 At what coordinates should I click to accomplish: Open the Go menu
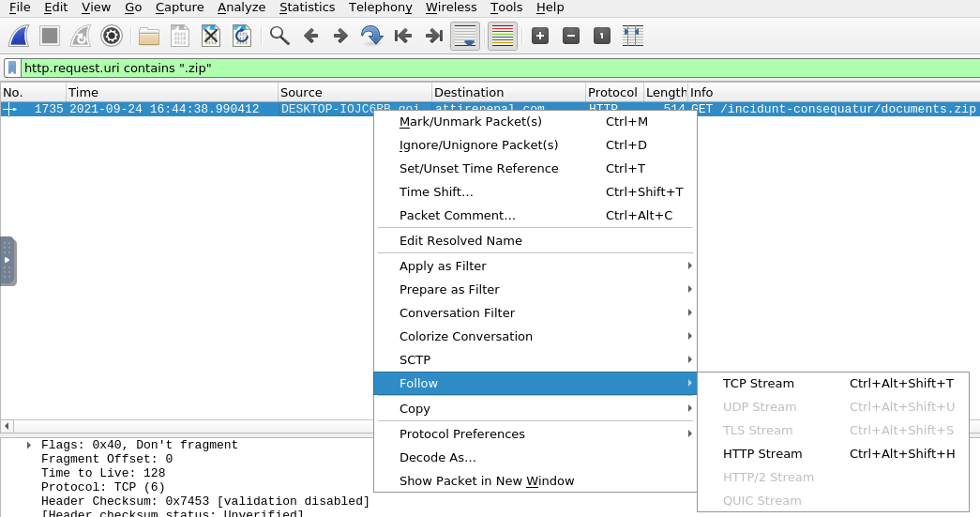click(133, 8)
